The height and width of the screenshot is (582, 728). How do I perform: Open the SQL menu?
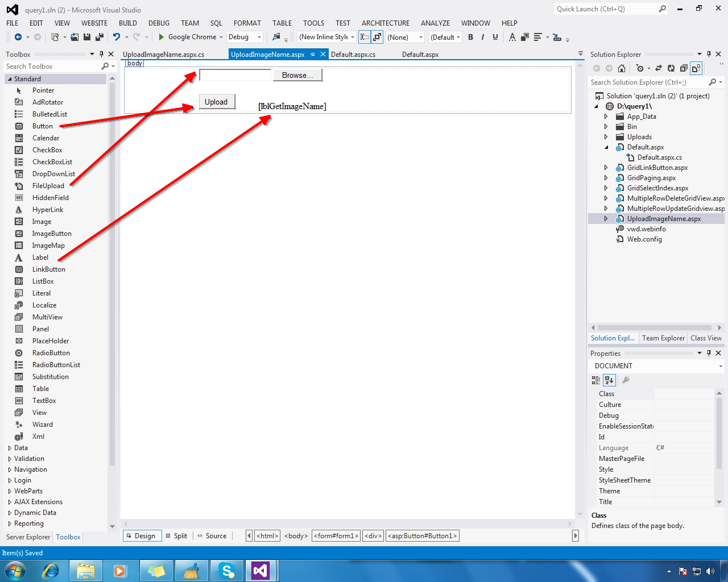(x=216, y=23)
